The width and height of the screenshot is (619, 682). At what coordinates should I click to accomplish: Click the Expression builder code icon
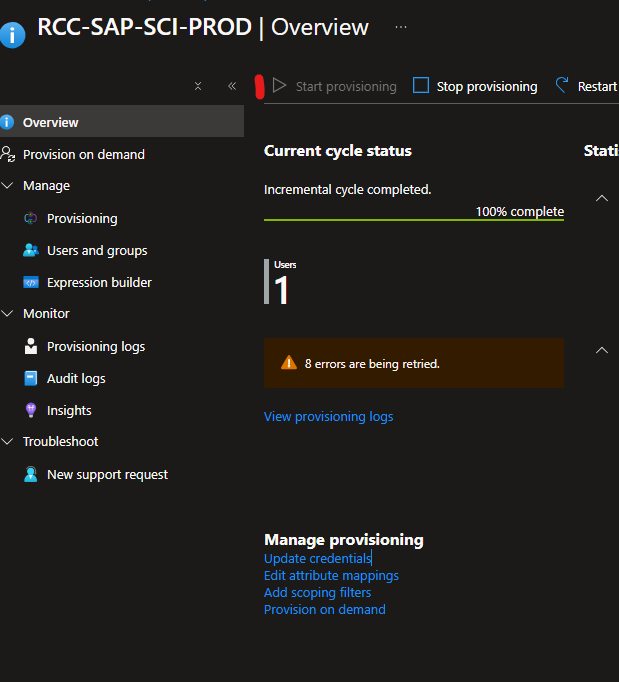[x=30, y=282]
